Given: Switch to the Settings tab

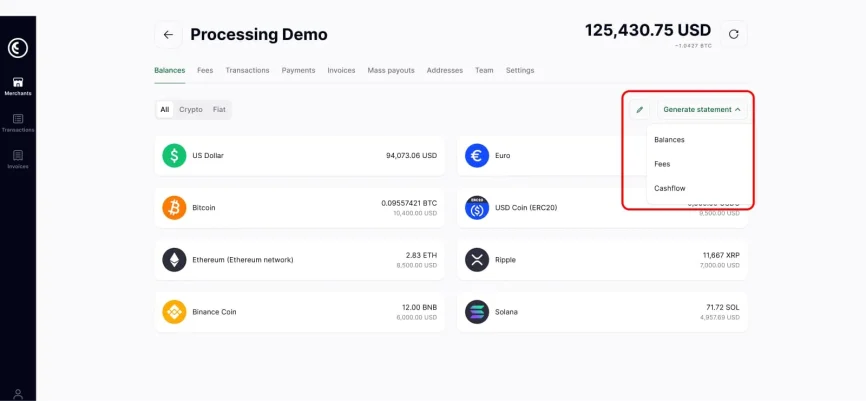Looking at the screenshot, I should pyautogui.click(x=520, y=71).
